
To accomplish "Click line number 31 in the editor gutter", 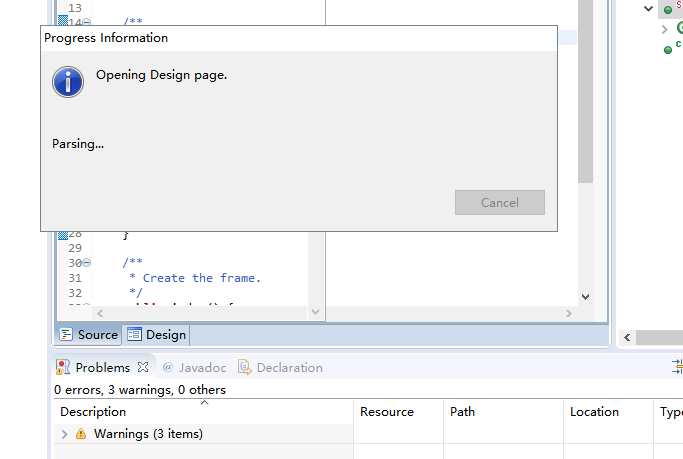I will click(x=75, y=278).
